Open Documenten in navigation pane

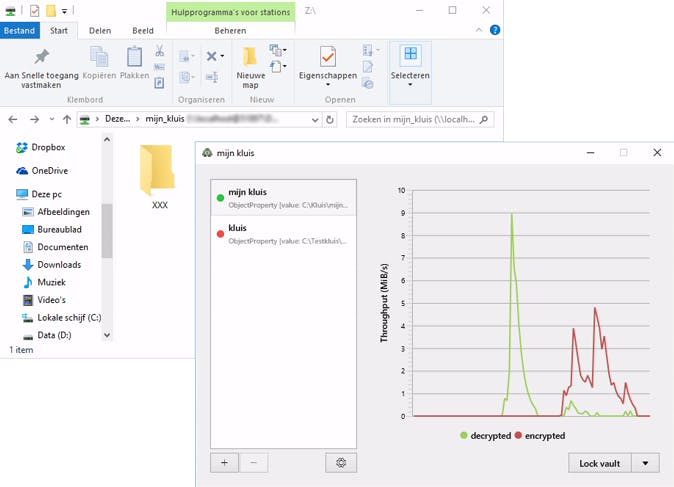point(63,247)
